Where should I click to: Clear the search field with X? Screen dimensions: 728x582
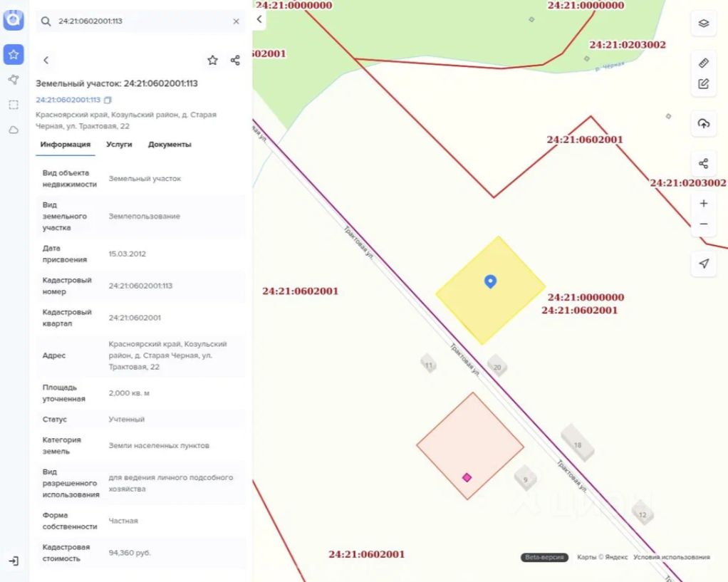pyautogui.click(x=236, y=21)
